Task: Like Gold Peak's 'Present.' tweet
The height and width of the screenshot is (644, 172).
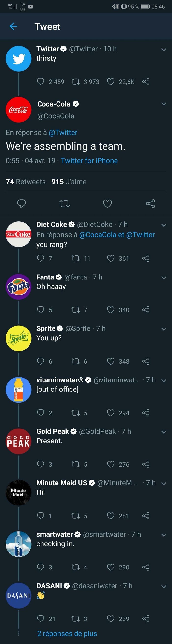Action: (111, 465)
